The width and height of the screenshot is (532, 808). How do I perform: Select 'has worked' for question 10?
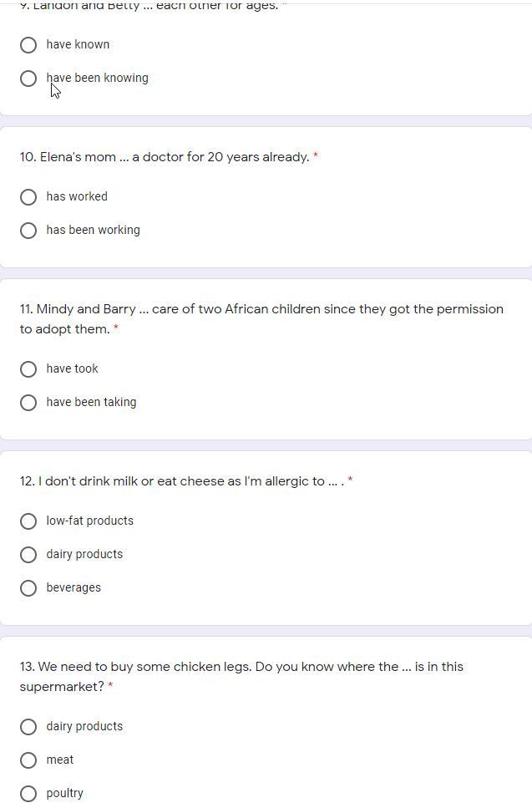28,197
